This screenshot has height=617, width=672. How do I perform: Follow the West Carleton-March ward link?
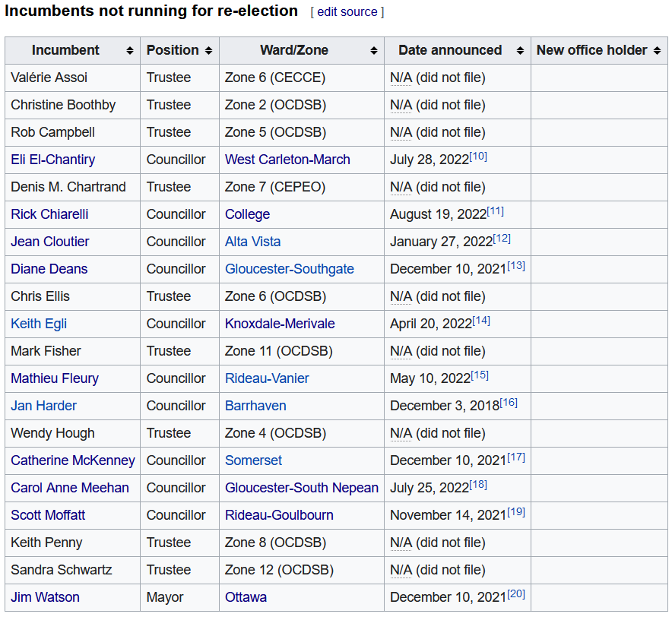coord(287,160)
